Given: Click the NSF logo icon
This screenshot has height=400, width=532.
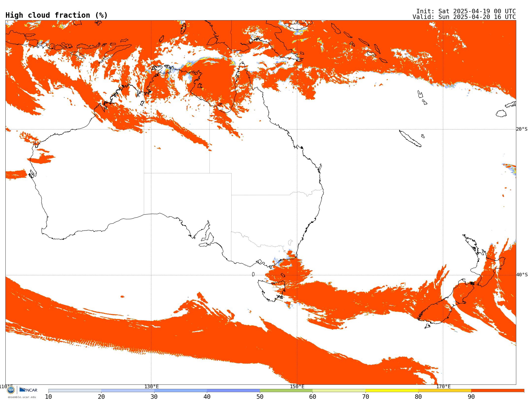Looking at the screenshot, I should click(11, 390).
